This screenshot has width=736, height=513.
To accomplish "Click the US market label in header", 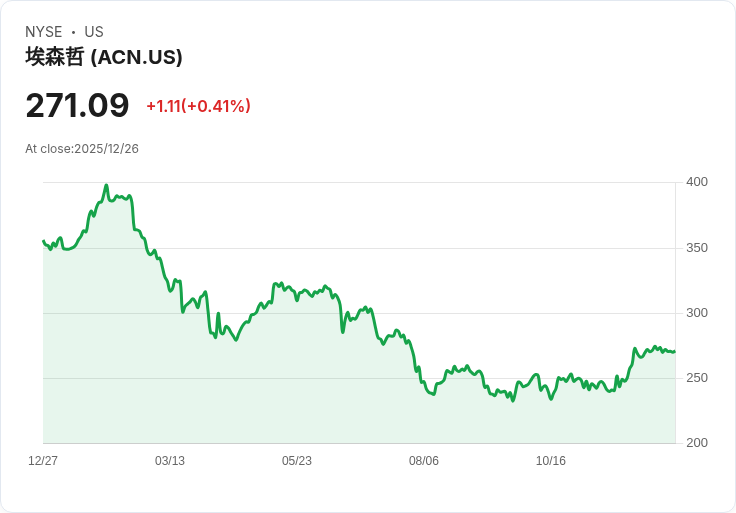I will (94, 32).
